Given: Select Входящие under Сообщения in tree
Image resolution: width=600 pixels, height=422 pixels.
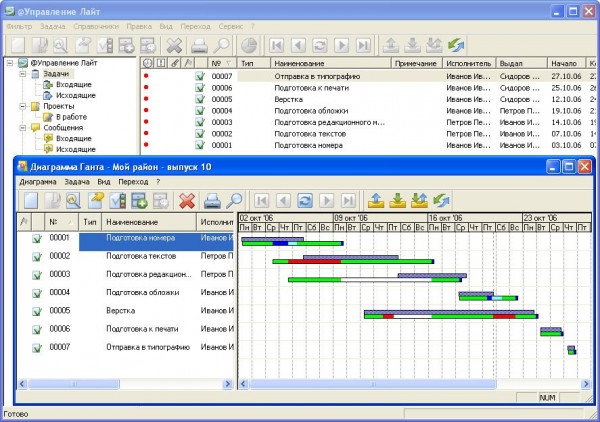Looking at the screenshot, I should 73,138.
